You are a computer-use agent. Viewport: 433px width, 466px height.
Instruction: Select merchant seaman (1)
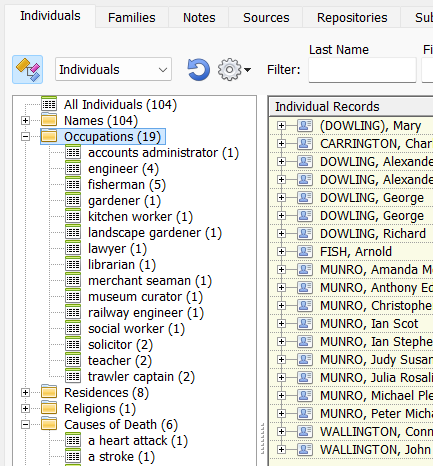click(150, 281)
